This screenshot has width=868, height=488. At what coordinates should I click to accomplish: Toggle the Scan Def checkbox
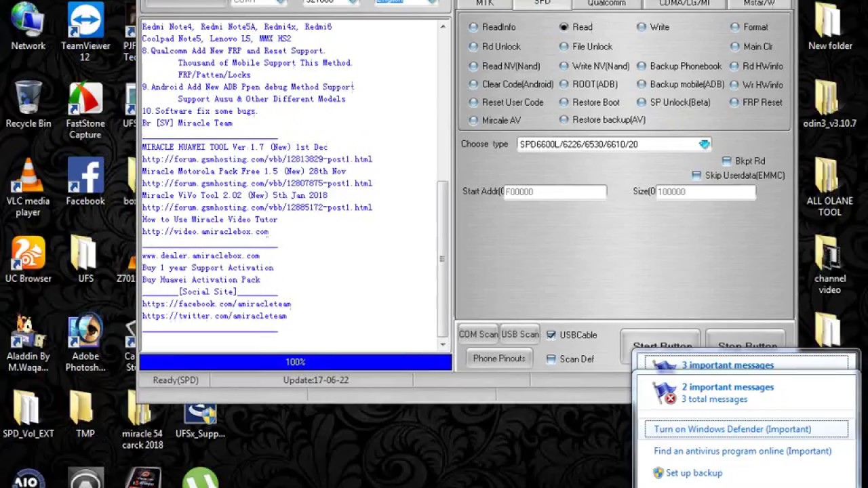point(551,359)
